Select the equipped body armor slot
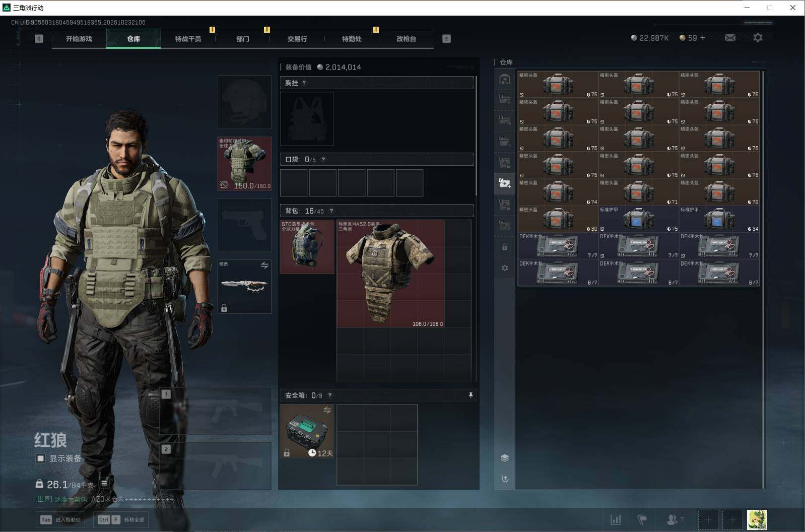The image size is (805, 532). [244, 163]
